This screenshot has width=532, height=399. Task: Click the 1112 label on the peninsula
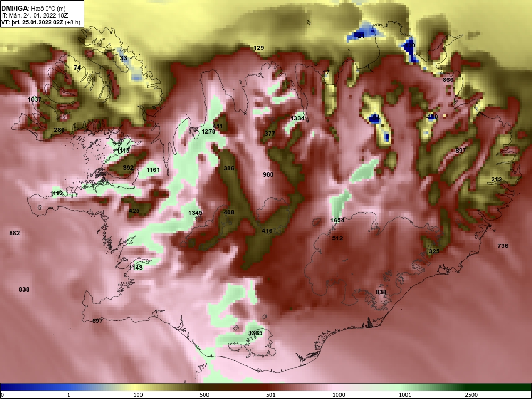(x=57, y=194)
